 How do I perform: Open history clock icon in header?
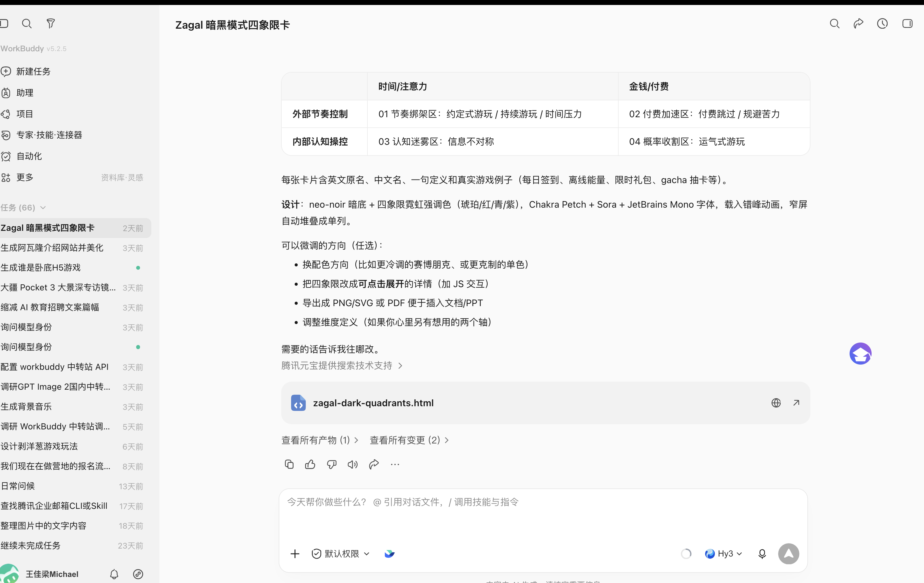point(883,24)
